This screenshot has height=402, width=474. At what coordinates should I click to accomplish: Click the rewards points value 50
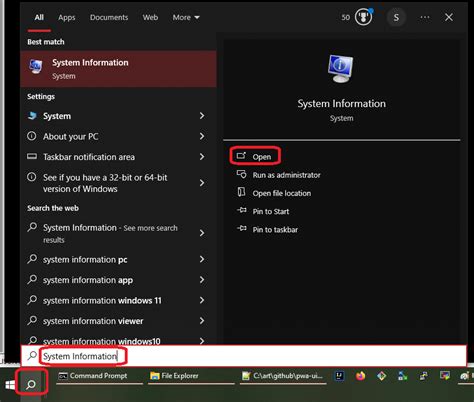click(346, 17)
